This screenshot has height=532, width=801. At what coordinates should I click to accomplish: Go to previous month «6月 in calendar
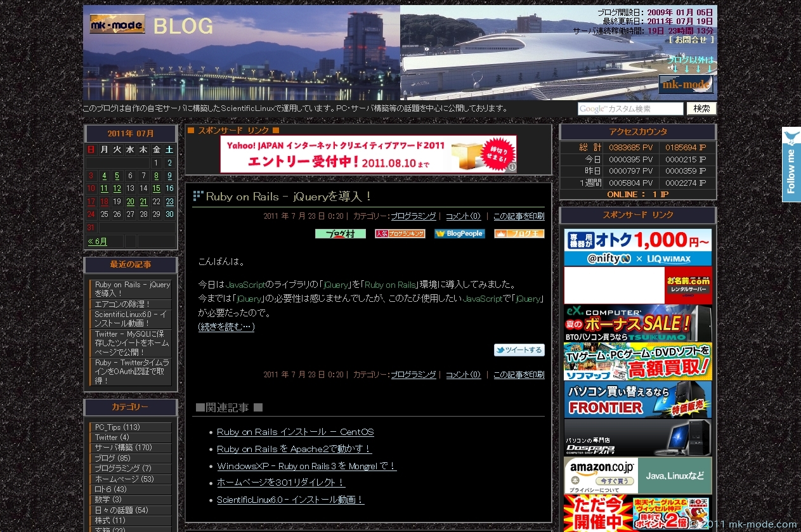click(98, 242)
